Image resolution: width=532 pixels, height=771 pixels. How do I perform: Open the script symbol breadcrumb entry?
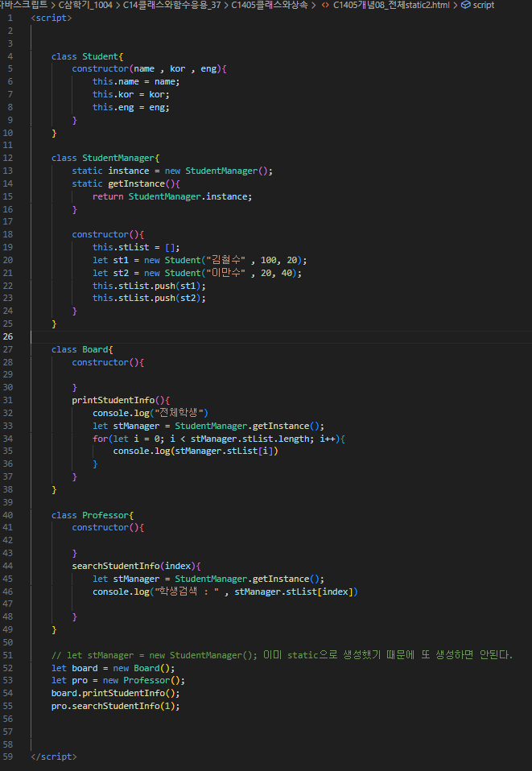point(484,5)
